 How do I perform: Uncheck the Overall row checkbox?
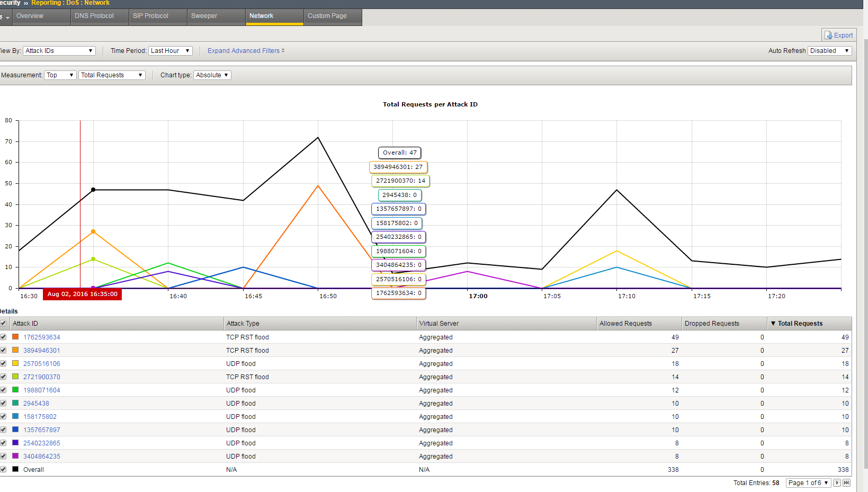3,469
